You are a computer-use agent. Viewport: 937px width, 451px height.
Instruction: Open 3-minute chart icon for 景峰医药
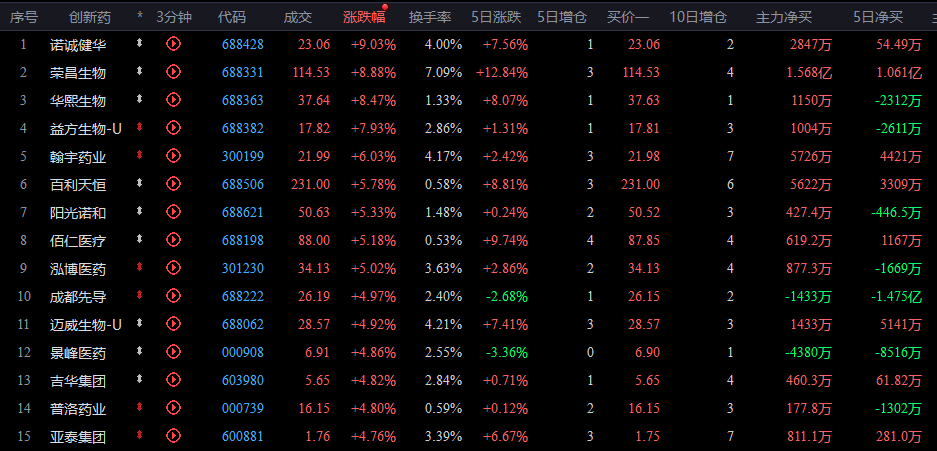point(173,352)
